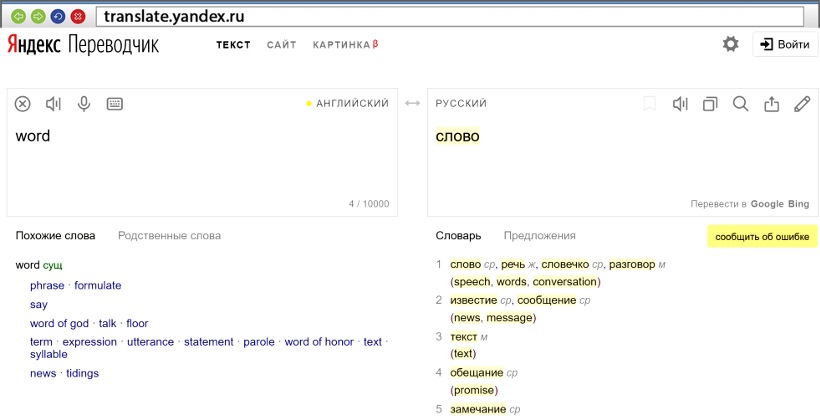The width and height of the screenshot is (820, 419).
Task: Clear the source text with the X icon
Action: 23,104
